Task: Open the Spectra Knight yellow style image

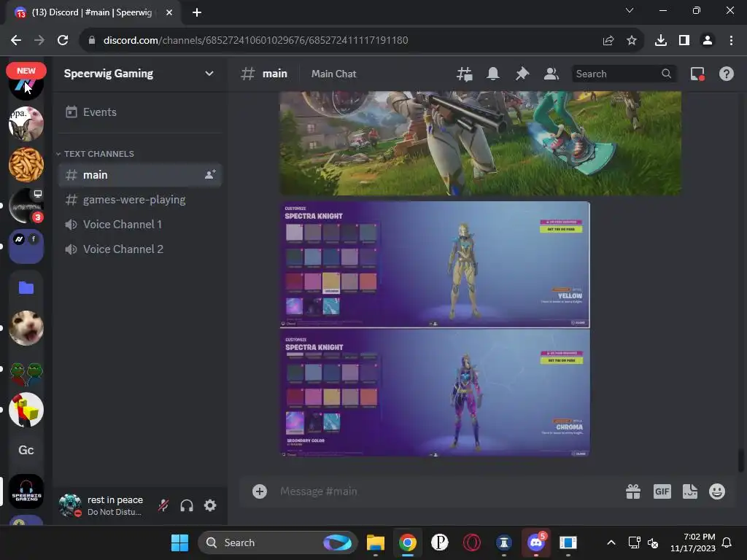Action: (435, 265)
